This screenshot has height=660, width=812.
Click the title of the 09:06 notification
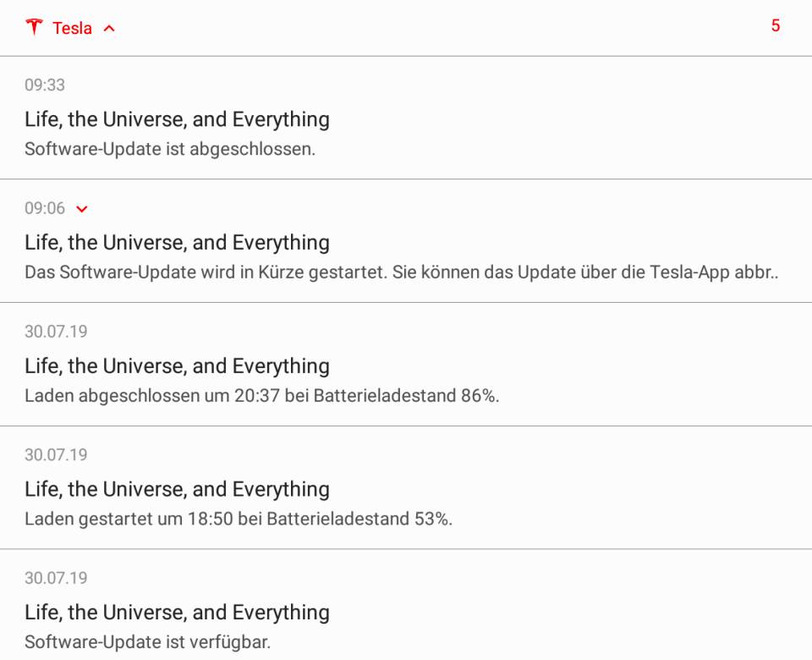[177, 243]
